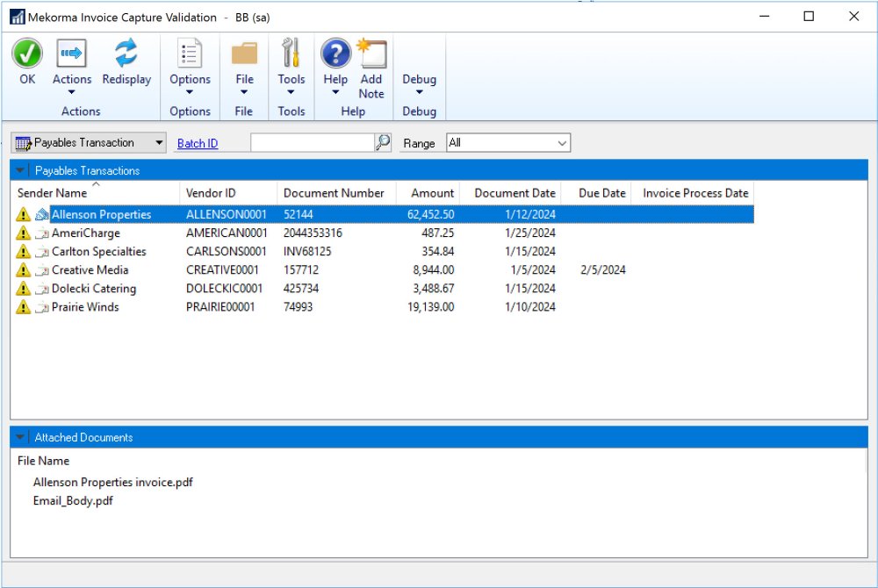The image size is (878, 588).
Task: Click the Redisplay refresh icon
Action: 126,54
